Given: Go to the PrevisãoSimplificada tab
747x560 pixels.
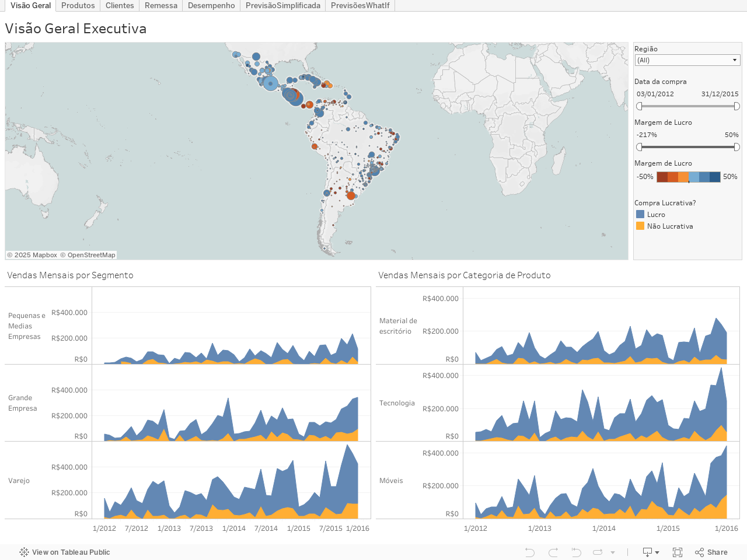Looking at the screenshot, I should coord(283,5).
